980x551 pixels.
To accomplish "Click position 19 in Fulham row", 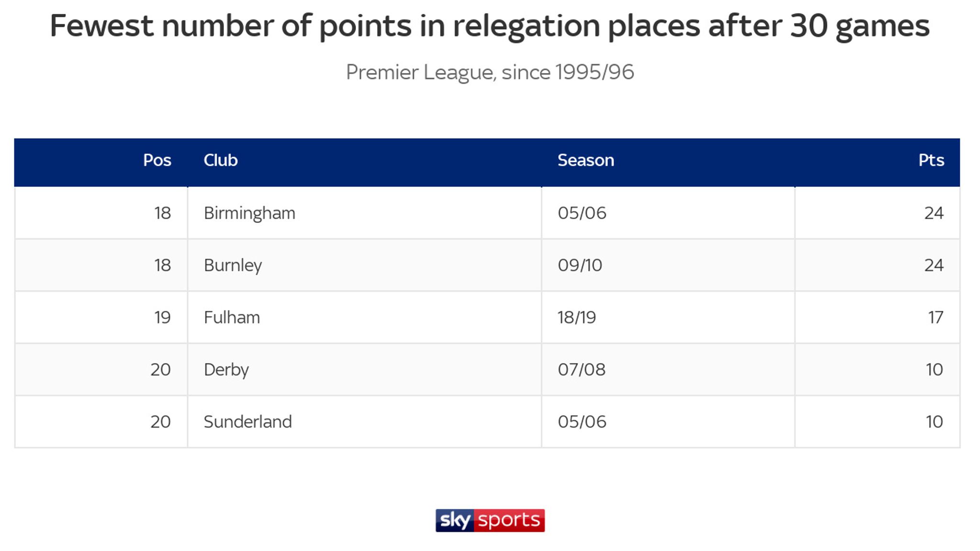I will click(x=162, y=318).
